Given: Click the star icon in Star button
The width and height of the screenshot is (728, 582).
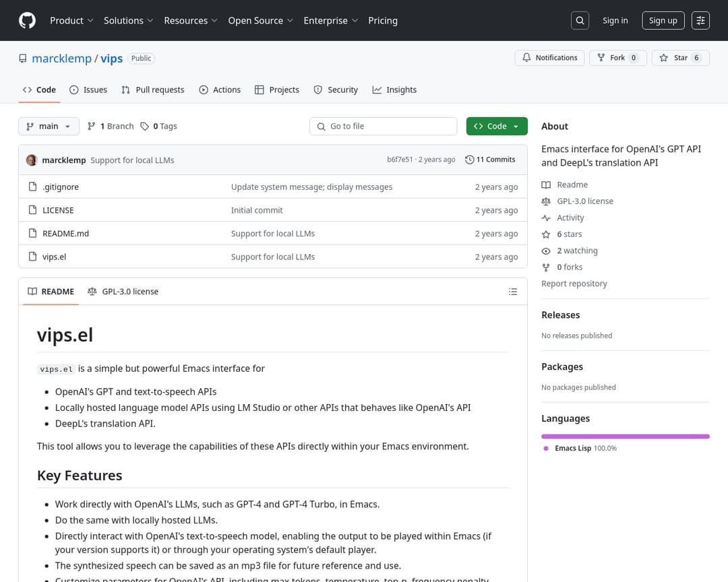Looking at the screenshot, I should (x=664, y=57).
